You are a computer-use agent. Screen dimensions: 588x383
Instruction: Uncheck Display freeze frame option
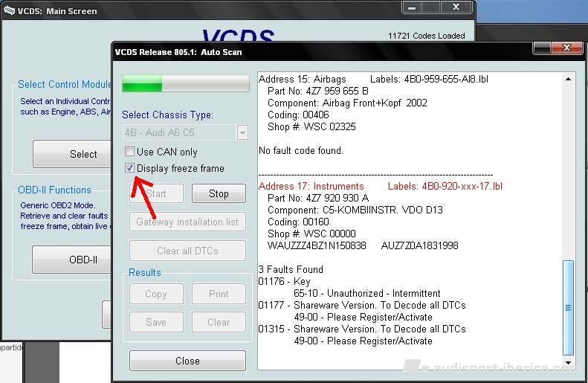(130, 168)
